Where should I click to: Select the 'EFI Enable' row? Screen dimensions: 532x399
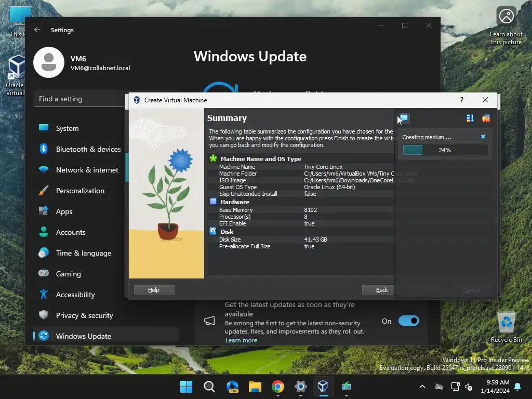click(301, 223)
